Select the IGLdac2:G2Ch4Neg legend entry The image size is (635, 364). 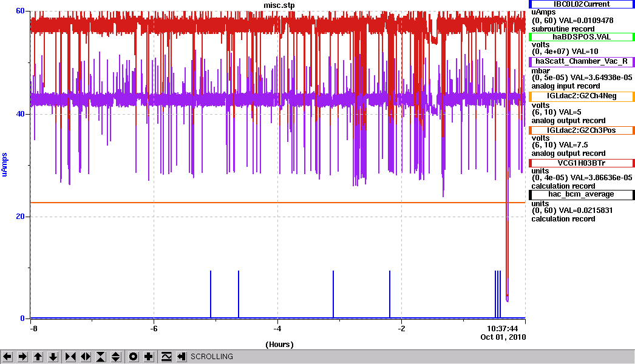pyautogui.click(x=582, y=96)
